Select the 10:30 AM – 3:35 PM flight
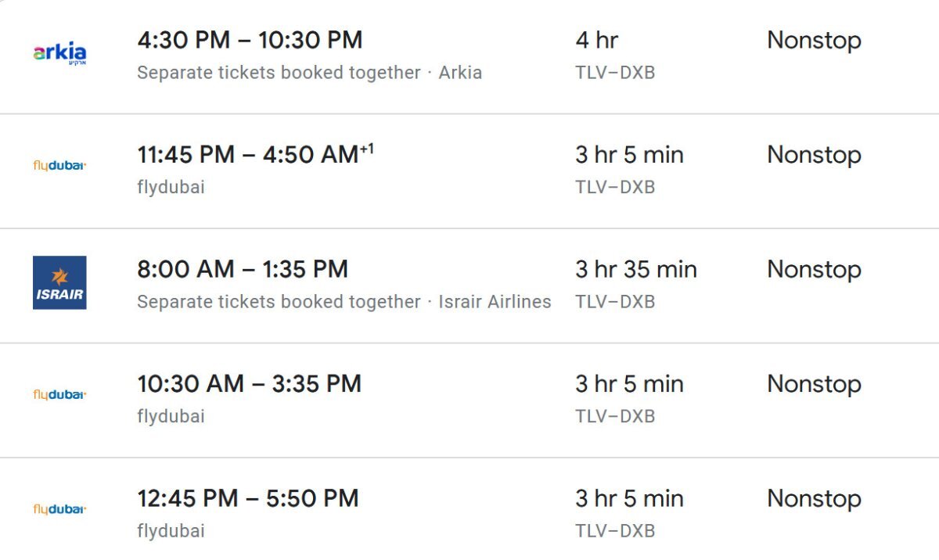Image resolution: width=939 pixels, height=560 pixels. [469, 400]
